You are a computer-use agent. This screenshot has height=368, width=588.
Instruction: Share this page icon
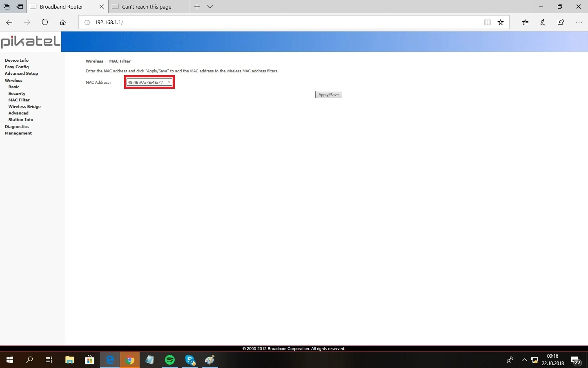click(x=561, y=22)
